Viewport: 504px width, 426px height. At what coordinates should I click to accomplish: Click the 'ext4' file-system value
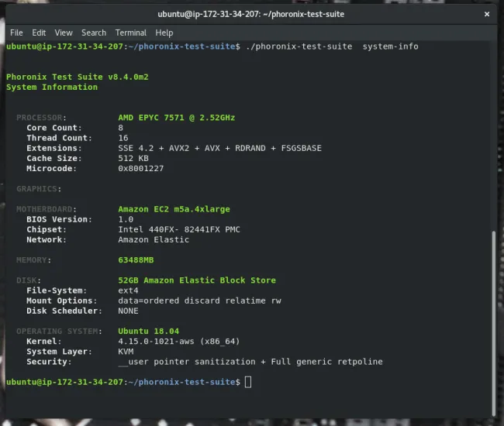(128, 290)
